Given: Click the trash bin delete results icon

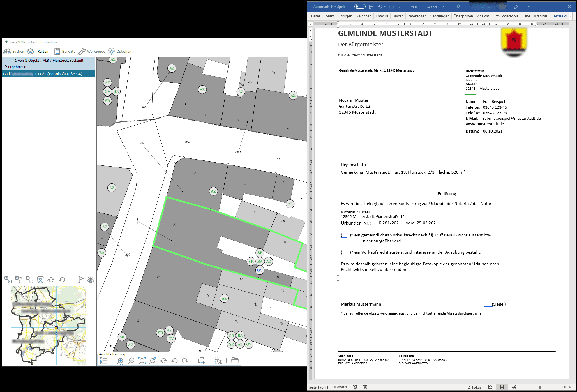Looking at the screenshot, I should (40, 280).
